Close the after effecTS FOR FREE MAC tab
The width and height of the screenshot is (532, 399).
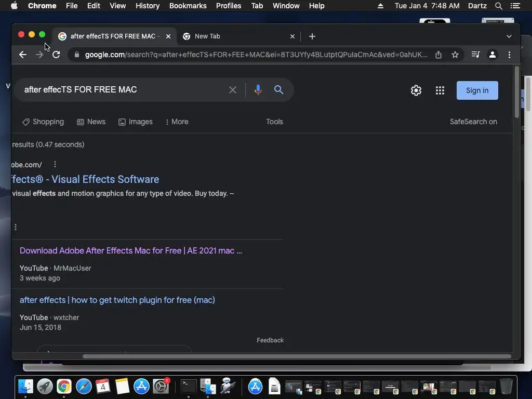[168, 36]
